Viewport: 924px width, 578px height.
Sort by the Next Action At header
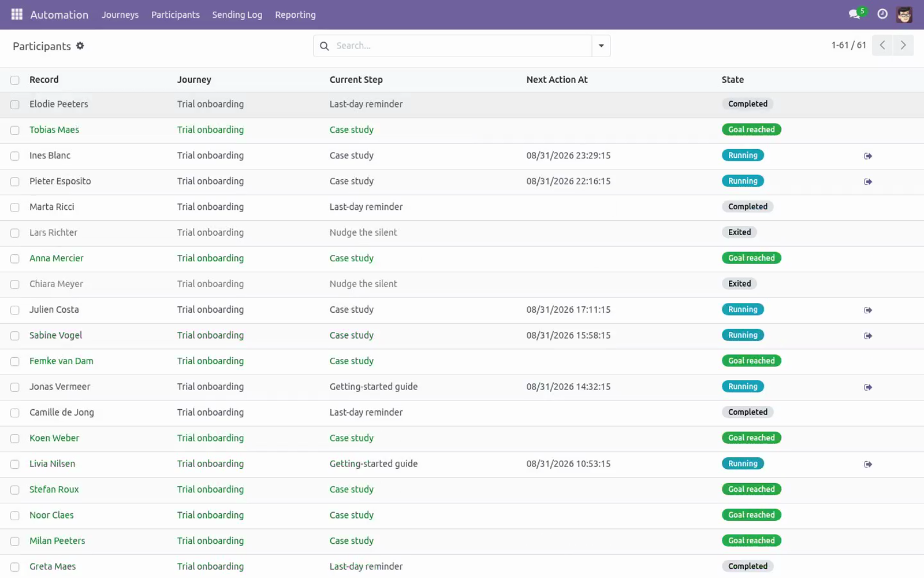[x=557, y=80]
